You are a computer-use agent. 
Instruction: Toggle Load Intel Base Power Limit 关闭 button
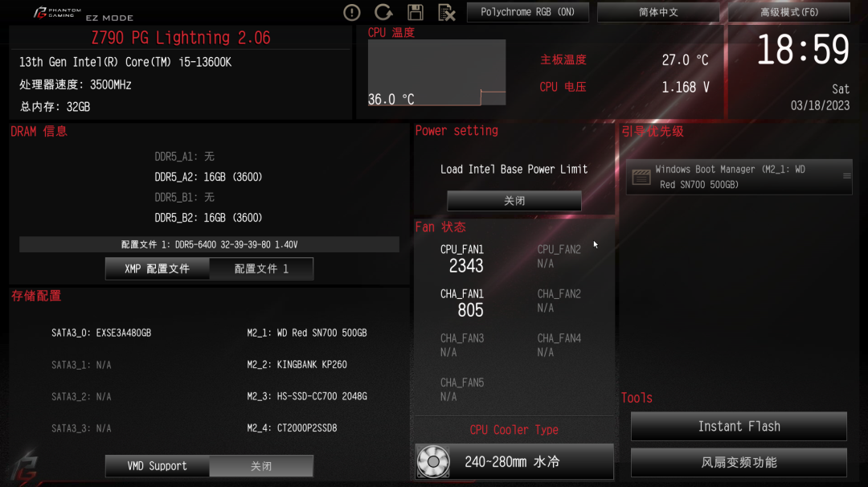514,200
